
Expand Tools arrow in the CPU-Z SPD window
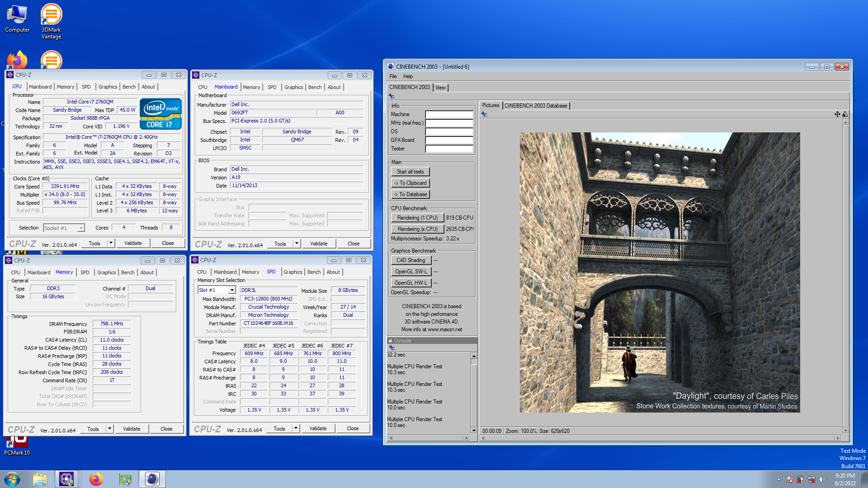coord(296,428)
